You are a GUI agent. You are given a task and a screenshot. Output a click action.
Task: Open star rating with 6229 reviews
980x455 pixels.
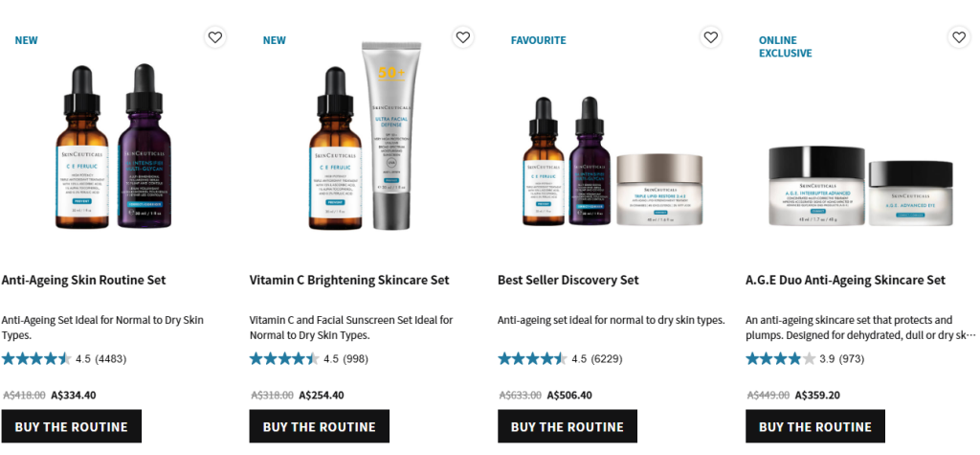pyautogui.click(x=560, y=358)
